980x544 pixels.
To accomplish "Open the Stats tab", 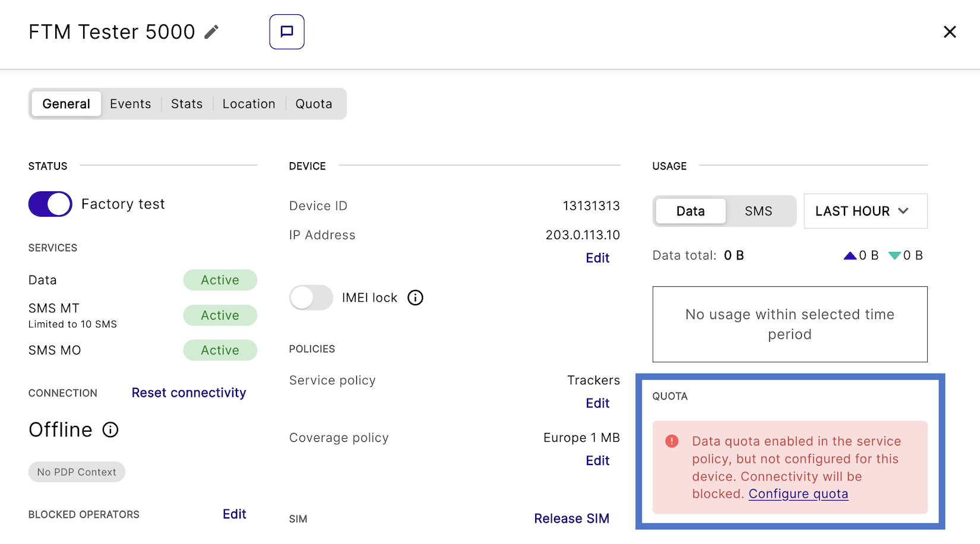I will tap(186, 104).
